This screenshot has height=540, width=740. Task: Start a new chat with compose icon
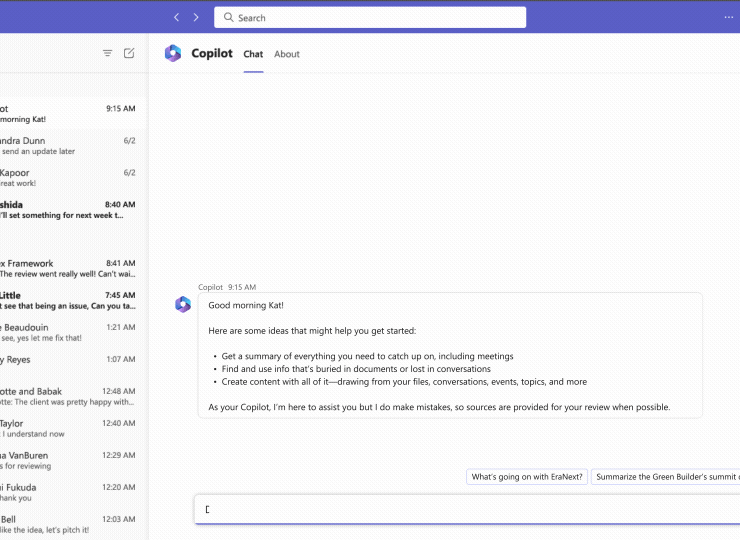(x=129, y=53)
